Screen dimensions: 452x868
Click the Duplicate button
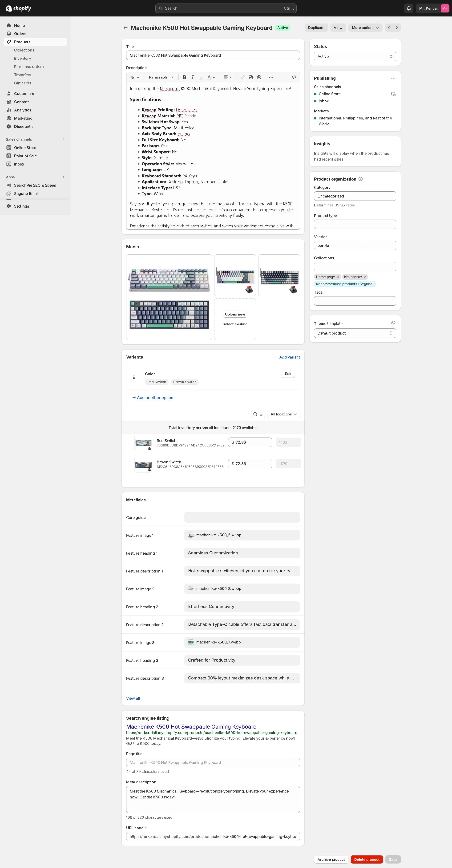[316, 28]
